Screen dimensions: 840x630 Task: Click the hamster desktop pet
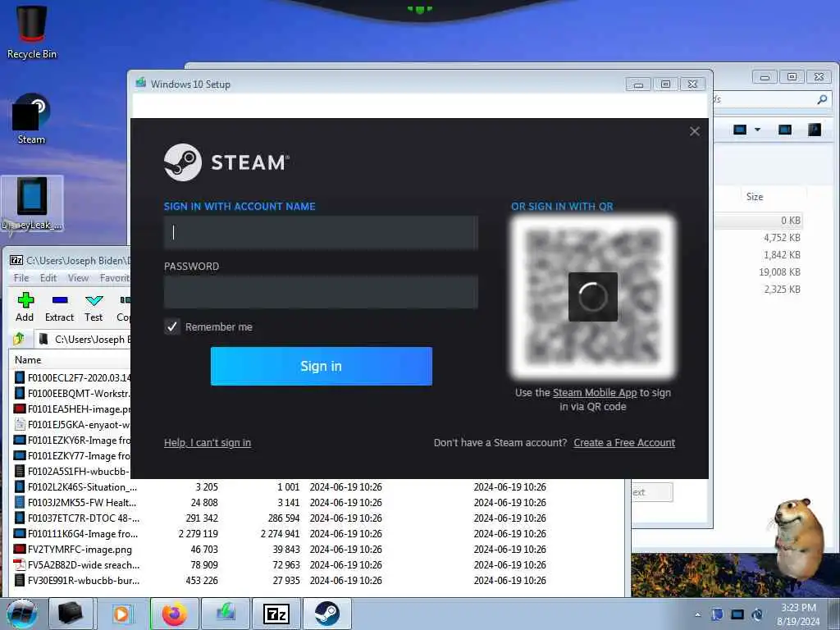click(x=798, y=538)
